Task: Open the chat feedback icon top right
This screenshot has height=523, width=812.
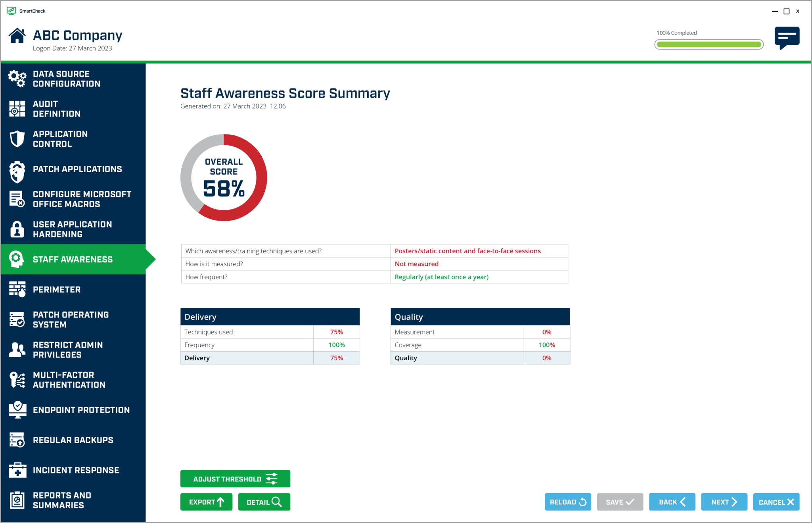Action: (787, 38)
